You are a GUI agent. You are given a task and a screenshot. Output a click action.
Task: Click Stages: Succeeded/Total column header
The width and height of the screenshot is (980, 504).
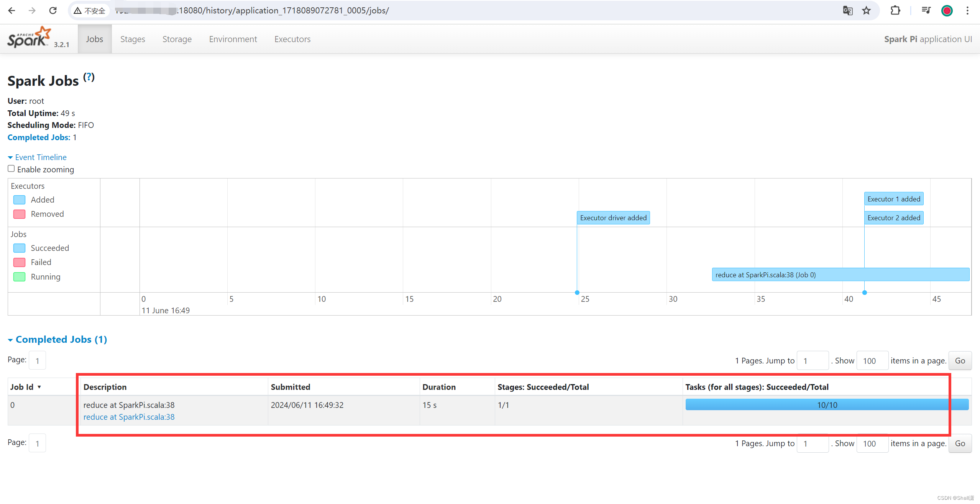tap(543, 387)
